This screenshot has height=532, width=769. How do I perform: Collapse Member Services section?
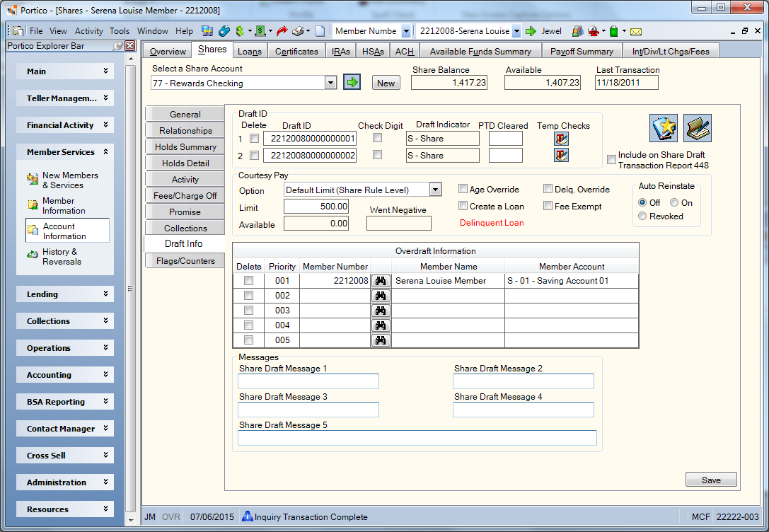click(x=65, y=152)
